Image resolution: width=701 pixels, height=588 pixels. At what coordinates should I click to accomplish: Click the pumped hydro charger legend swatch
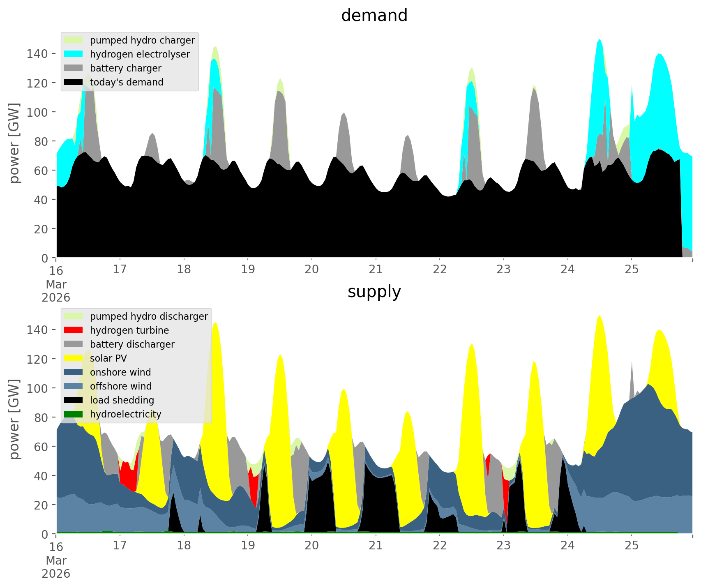[x=74, y=40]
